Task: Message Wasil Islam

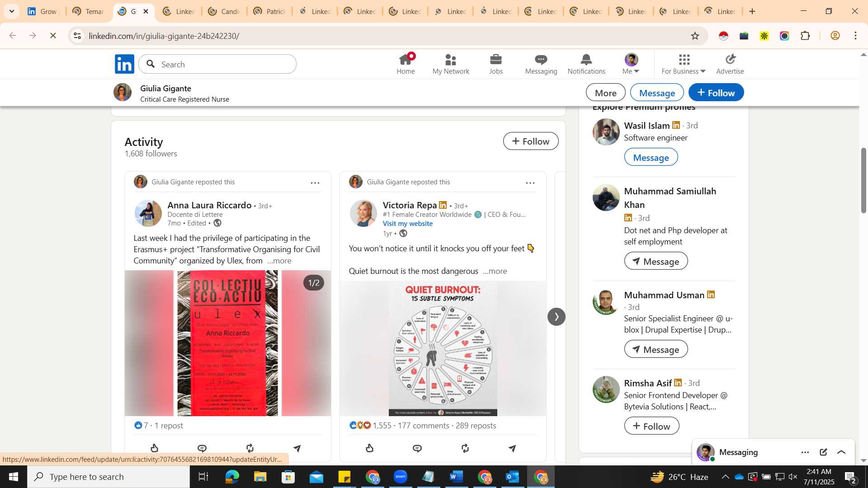Action: coord(651,157)
